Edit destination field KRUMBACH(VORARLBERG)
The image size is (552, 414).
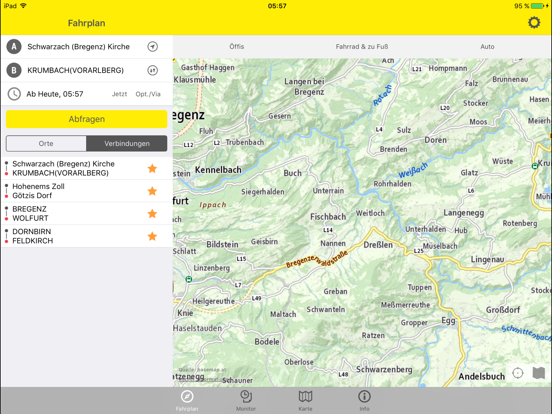(x=75, y=70)
